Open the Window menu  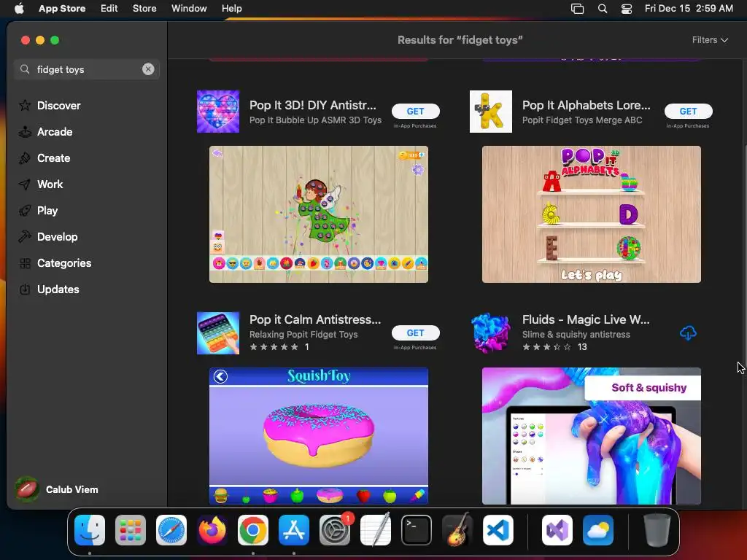point(189,8)
